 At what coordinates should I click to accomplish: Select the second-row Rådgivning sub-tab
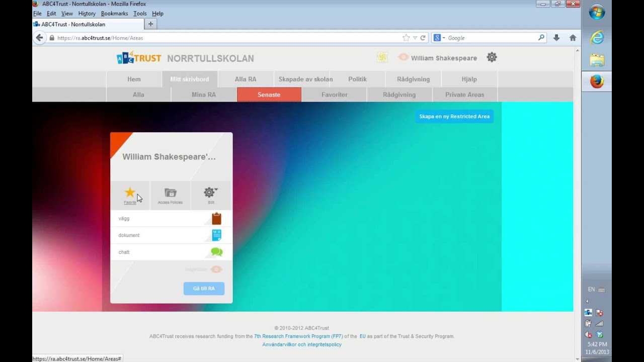coord(399,95)
